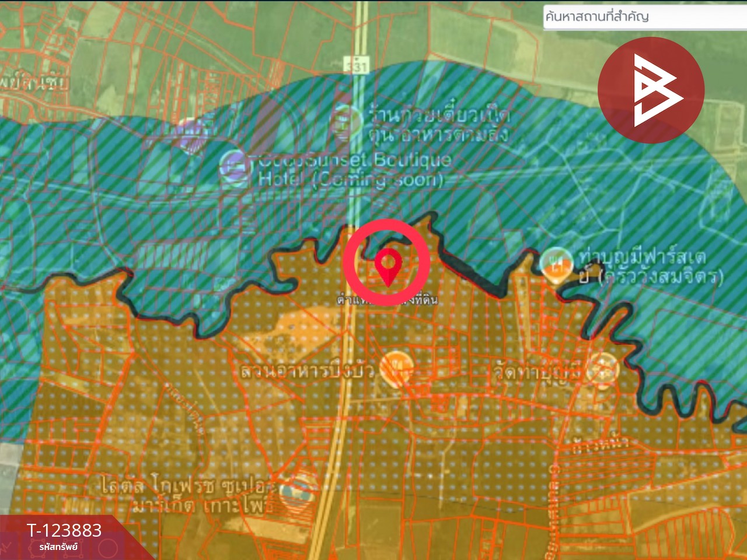This screenshot has width=747, height=560.
Task: Click the mushroom noodle restaurant map icon
Action: (345, 123)
